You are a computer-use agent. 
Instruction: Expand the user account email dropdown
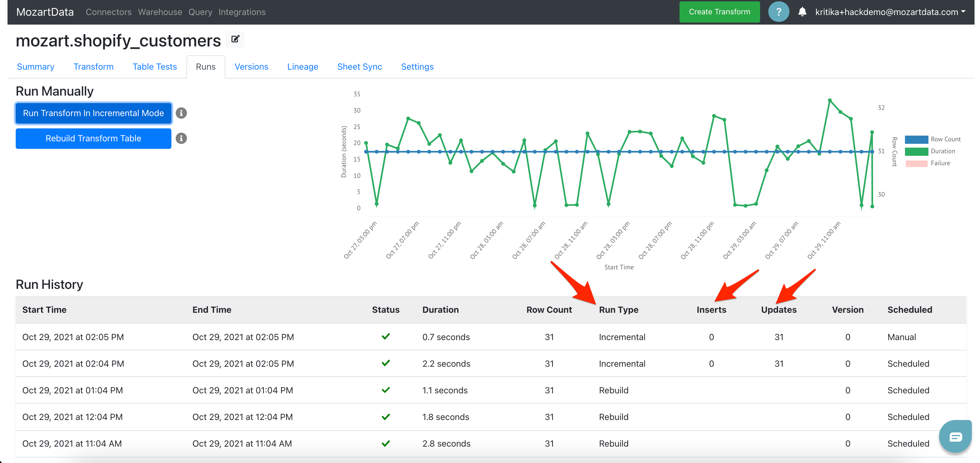click(x=890, y=12)
